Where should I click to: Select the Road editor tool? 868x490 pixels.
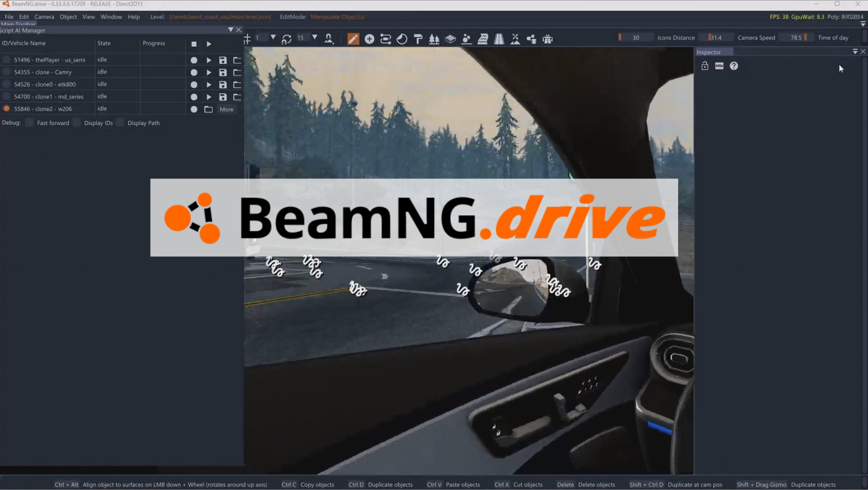(499, 39)
